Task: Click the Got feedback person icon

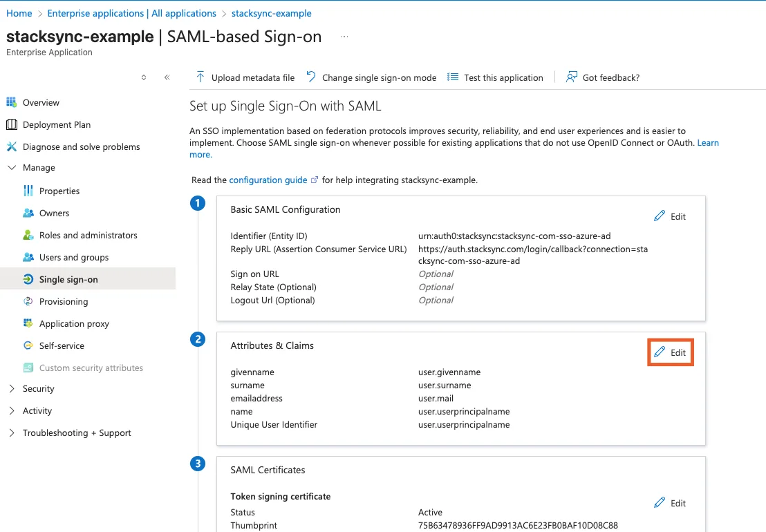Action: click(572, 77)
